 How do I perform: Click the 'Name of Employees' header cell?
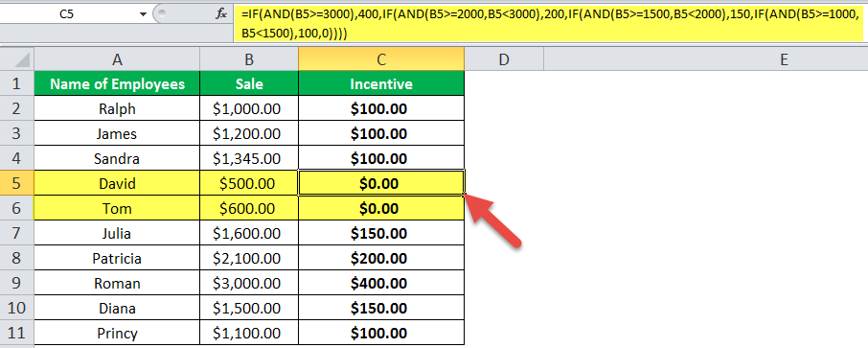tap(117, 83)
